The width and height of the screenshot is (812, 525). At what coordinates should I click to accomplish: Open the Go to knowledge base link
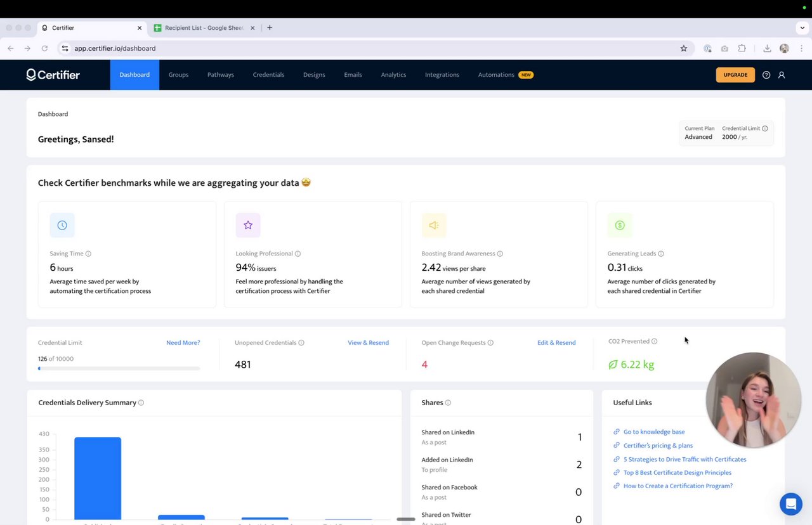654,432
